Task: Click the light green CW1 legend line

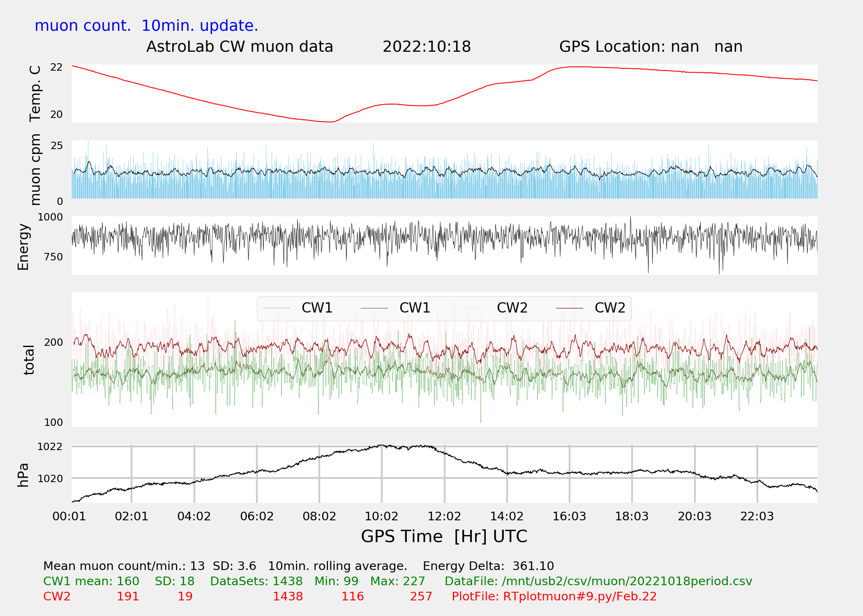Action: 276,308
